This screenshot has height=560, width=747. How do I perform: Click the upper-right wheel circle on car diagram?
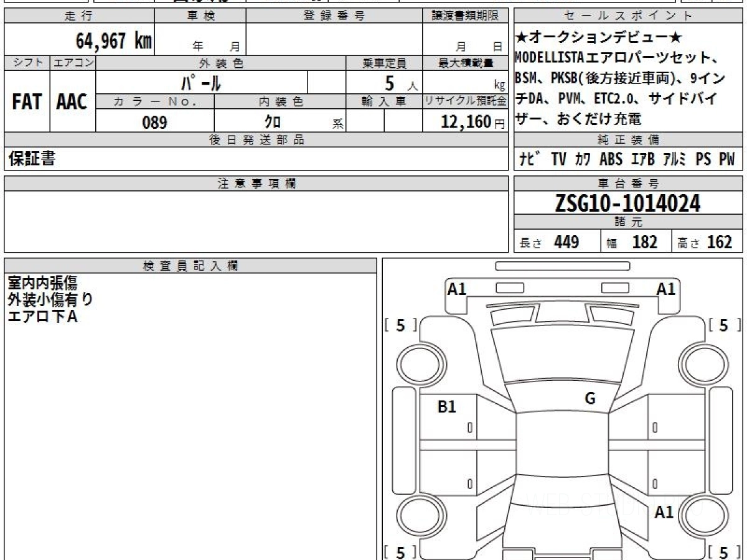703,362
